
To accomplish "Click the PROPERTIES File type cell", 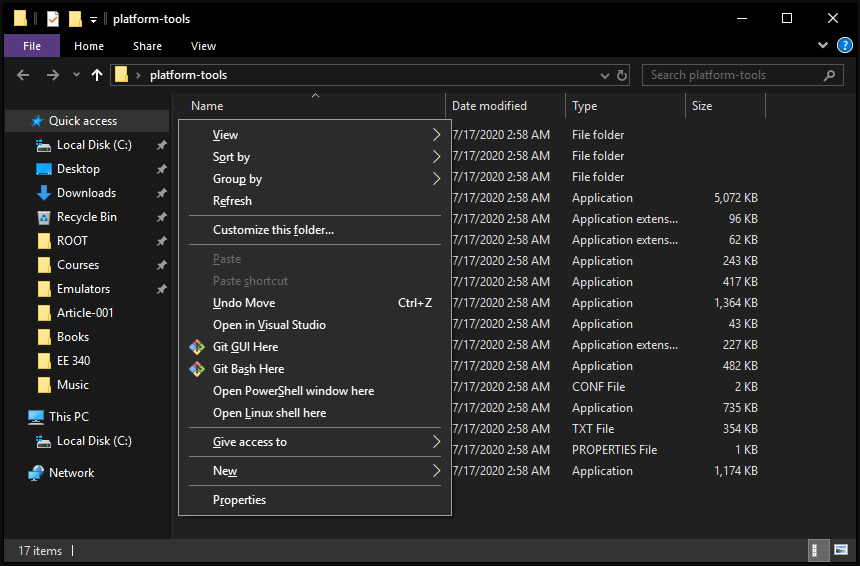I will coord(614,450).
